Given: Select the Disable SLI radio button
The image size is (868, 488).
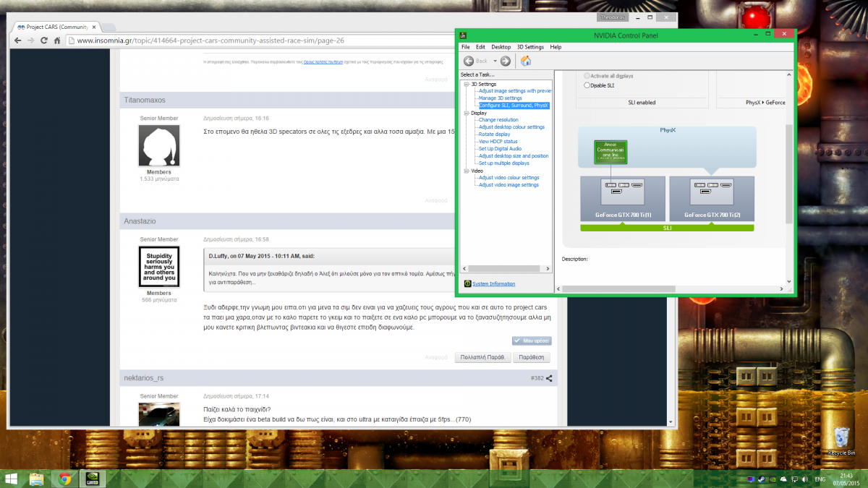Looking at the screenshot, I should (587, 85).
